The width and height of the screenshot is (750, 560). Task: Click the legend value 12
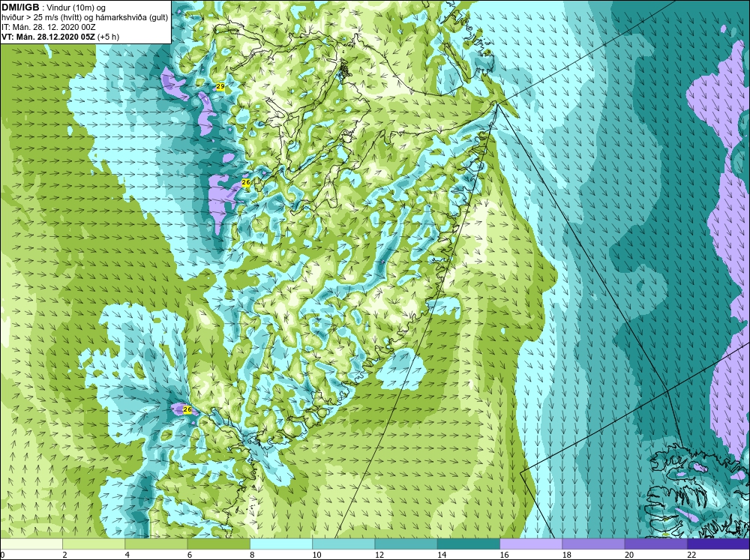point(379,555)
